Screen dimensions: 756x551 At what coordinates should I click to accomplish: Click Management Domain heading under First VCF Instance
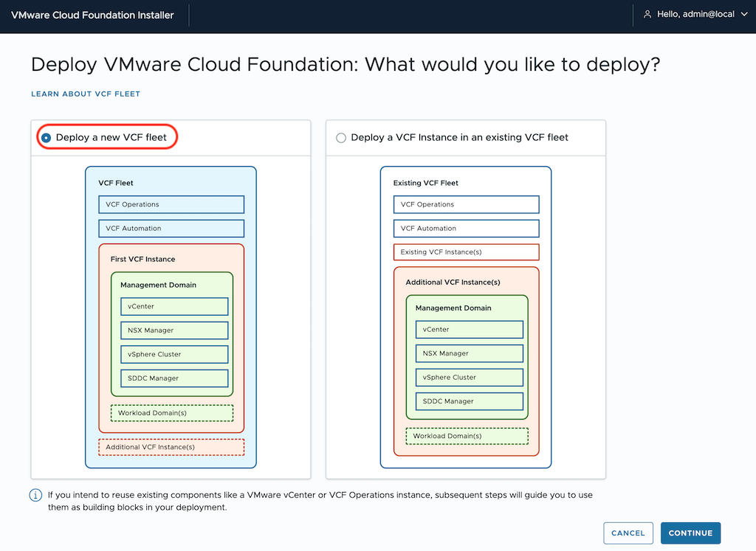(x=158, y=285)
